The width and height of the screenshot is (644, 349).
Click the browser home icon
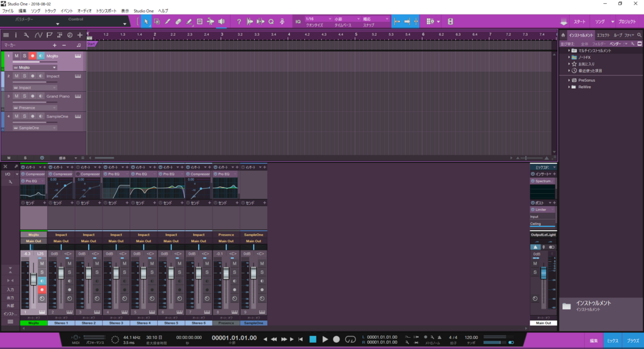pyautogui.click(x=563, y=35)
